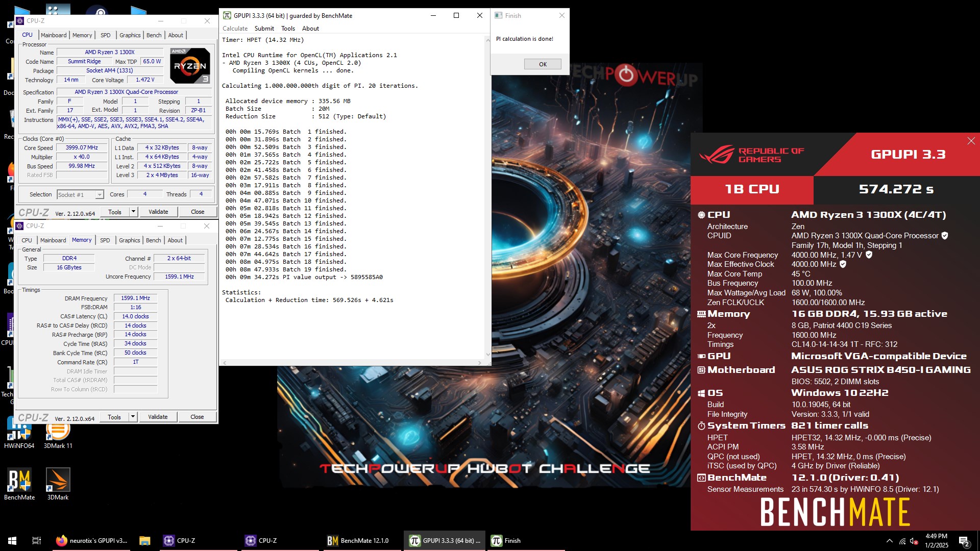Click the CPU Name field AMD Ryzen 3 1300X
This screenshot has height=551, width=980.
pyautogui.click(x=110, y=52)
